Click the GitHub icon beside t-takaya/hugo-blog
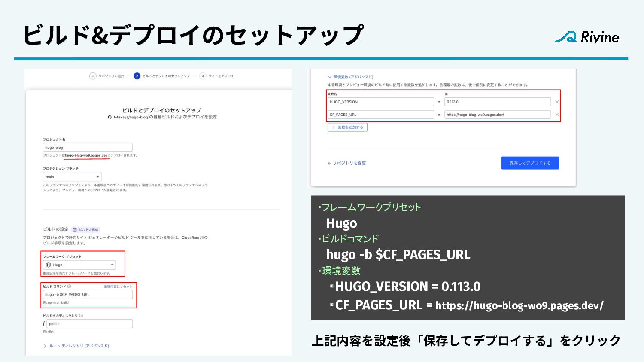The height and width of the screenshot is (362, 644). pos(110,117)
